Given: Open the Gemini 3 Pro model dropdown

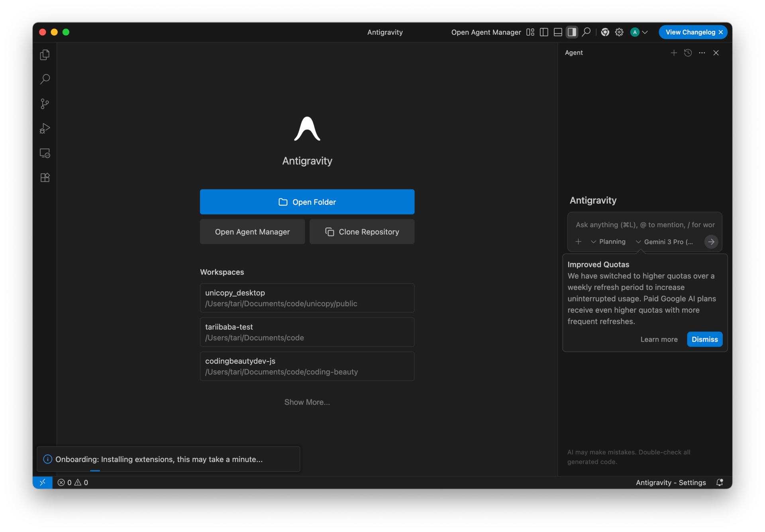Looking at the screenshot, I should [664, 241].
